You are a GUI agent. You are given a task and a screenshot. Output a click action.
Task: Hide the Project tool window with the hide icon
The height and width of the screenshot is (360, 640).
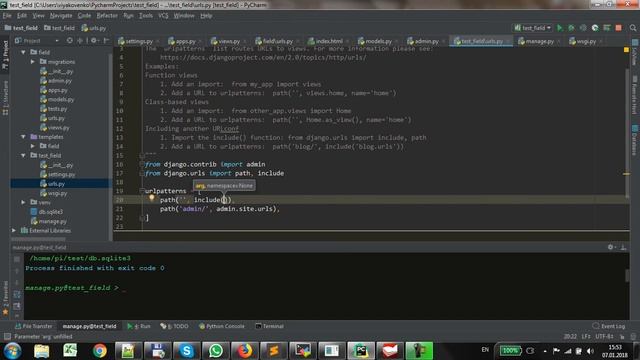tap(106, 40)
